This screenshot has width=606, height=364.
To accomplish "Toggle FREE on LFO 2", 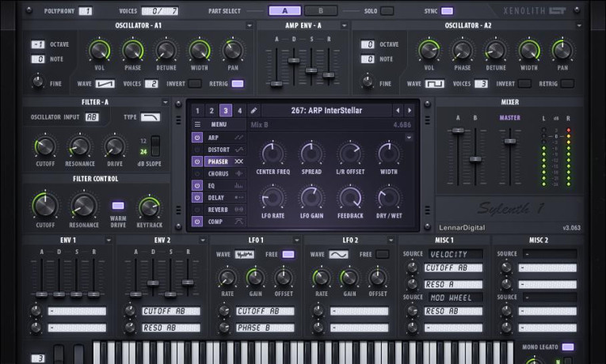I will (383, 254).
